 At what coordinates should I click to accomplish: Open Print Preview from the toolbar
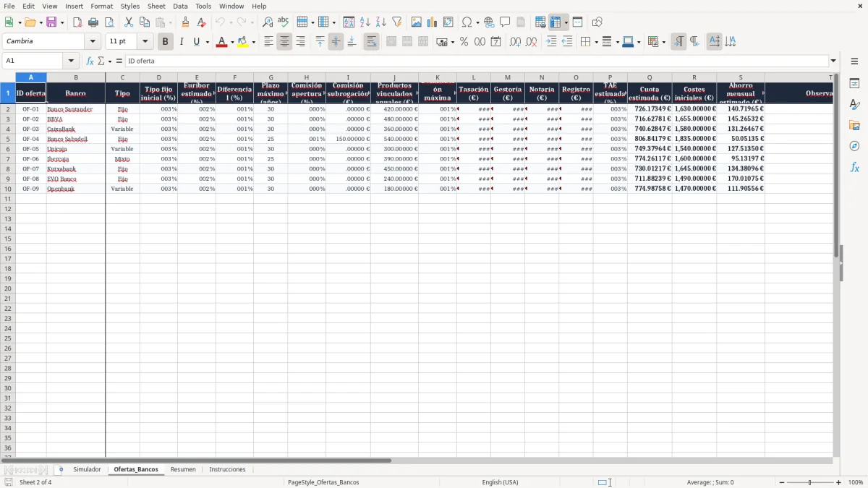[x=109, y=22]
